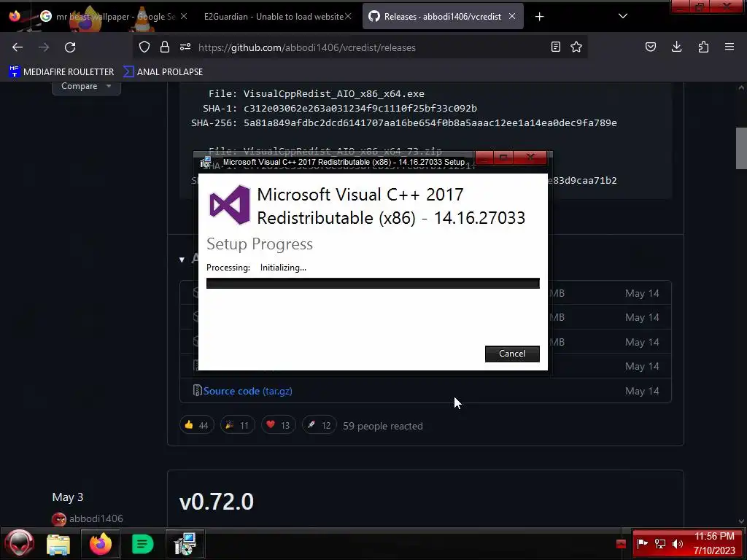Switch to the mr beast wallpaper tab
The width and height of the screenshot is (747, 560).
click(113, 17)
